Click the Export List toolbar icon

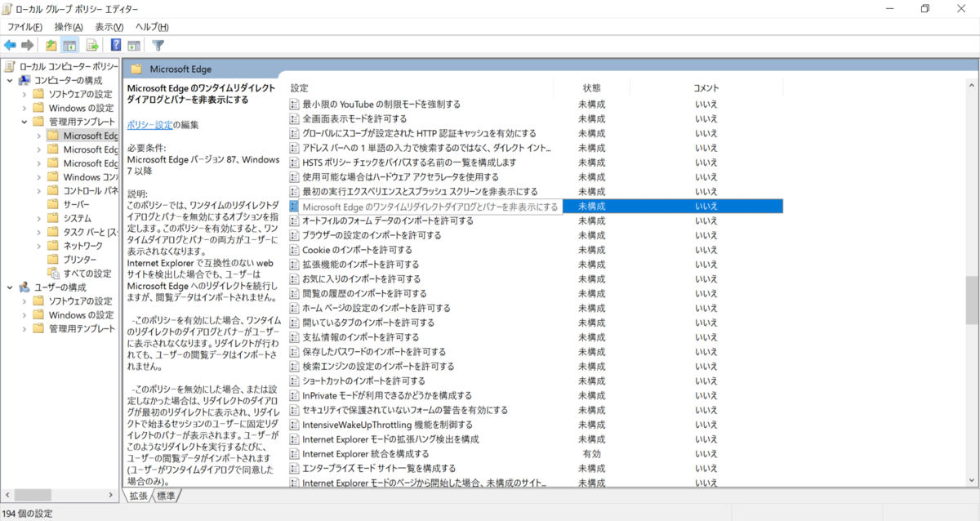tap(92, 45)
